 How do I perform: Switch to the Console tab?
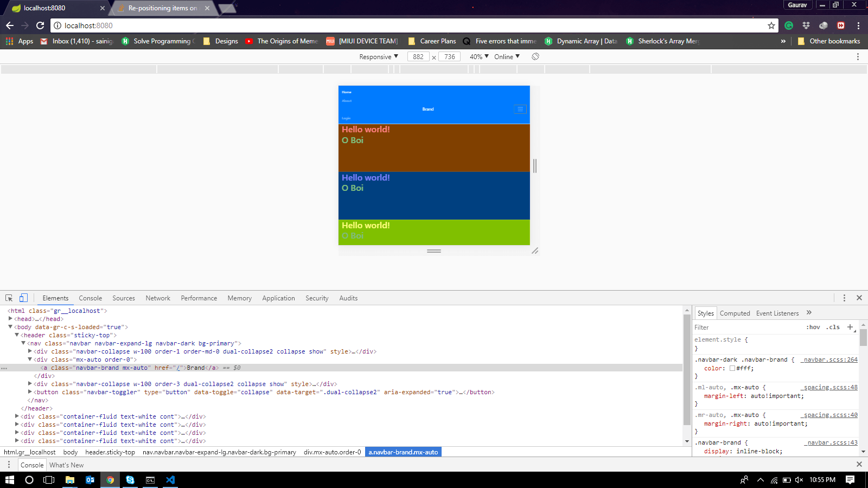tap(90, 298)
